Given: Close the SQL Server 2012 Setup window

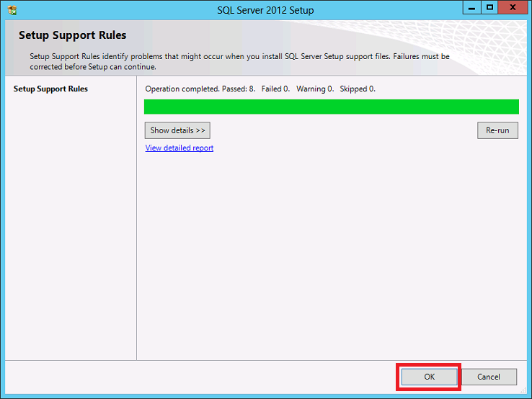Looking at the screenshot, I should pyautogui.click(x=513, y=7).
